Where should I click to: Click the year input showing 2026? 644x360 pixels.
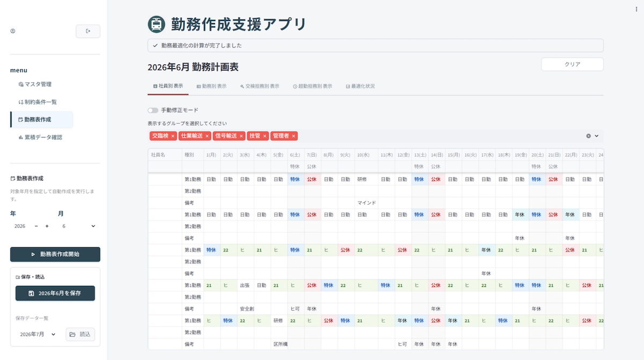[x=20, y=226]
